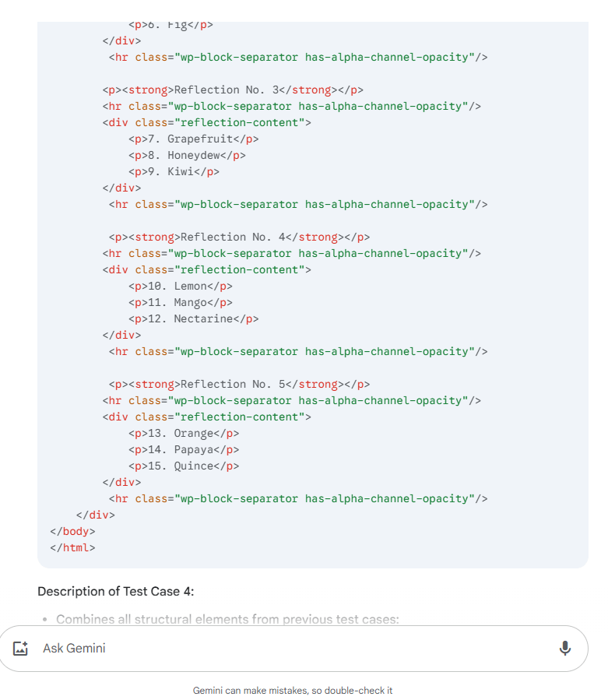
Task: Place cursor on "8. Honeydew" line
Action: point(187,155)
